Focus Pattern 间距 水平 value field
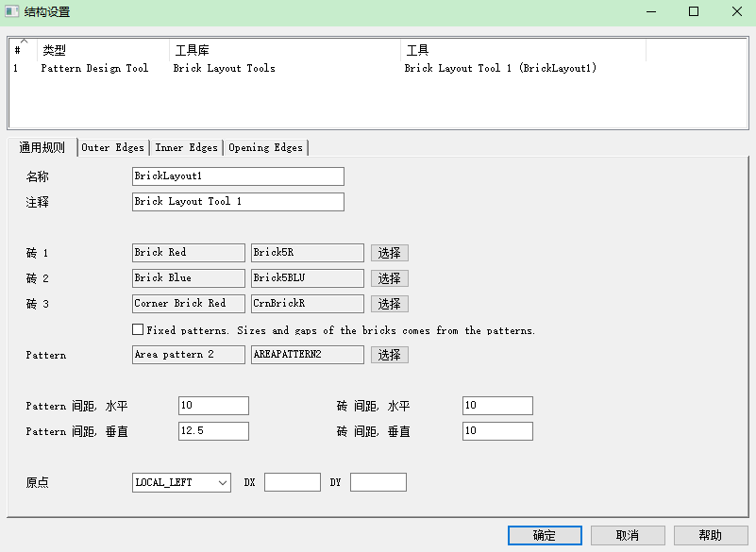This screenshot has width=756, height=552. [213, 406]
